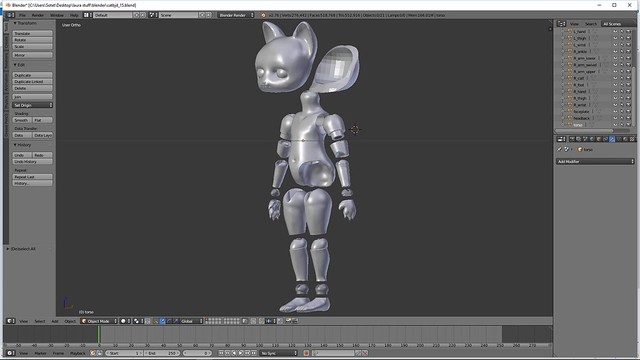Toggle the 3D manipulator widget button

[x=156, y=321]
